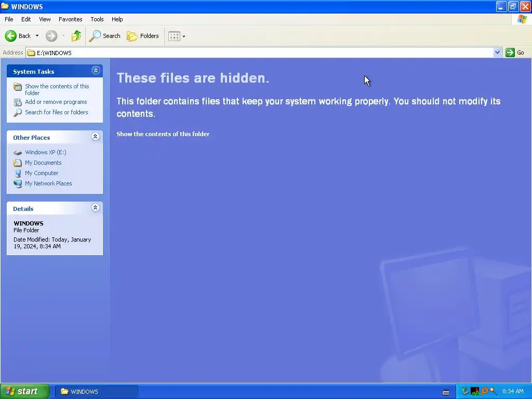The height and width of the screenshot is (399, 532).
Task: Go up one folder level
Action: [76, 36]
